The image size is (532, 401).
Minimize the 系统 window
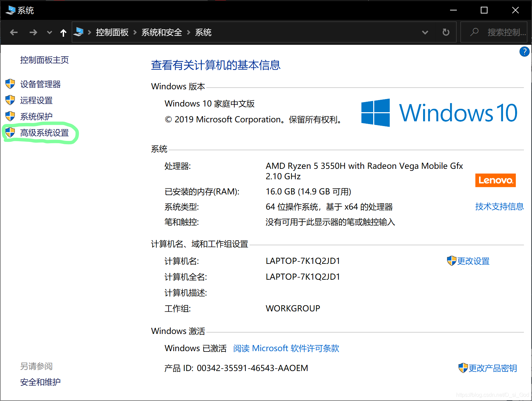point(453,10)
